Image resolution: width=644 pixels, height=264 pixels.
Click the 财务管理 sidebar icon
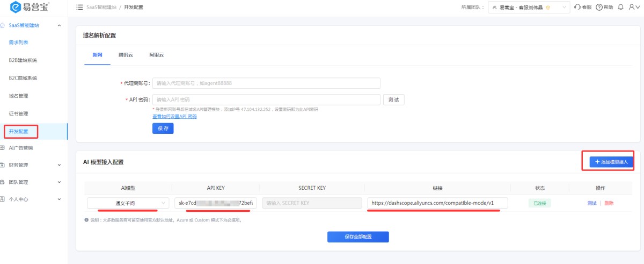tap(3, 165)
